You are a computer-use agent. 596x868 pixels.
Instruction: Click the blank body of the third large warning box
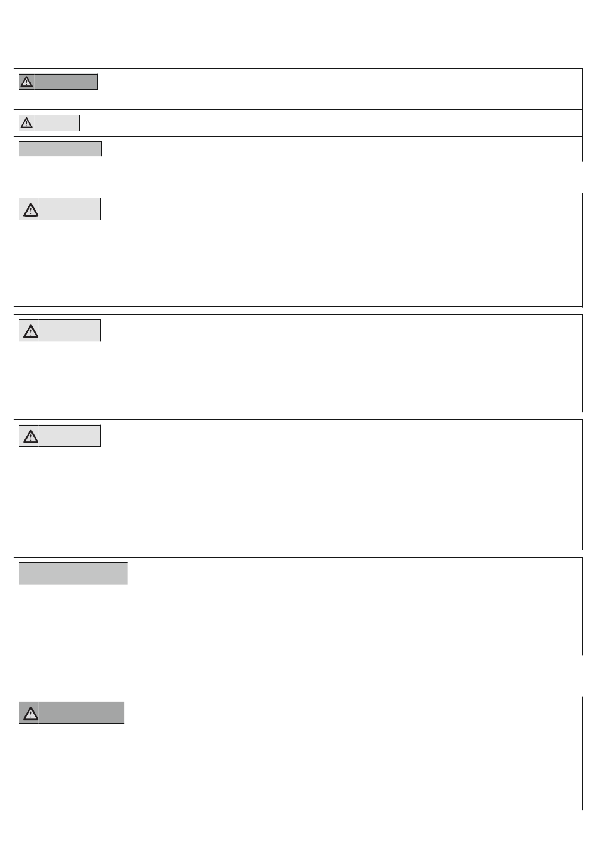click(x=298, y=498)
